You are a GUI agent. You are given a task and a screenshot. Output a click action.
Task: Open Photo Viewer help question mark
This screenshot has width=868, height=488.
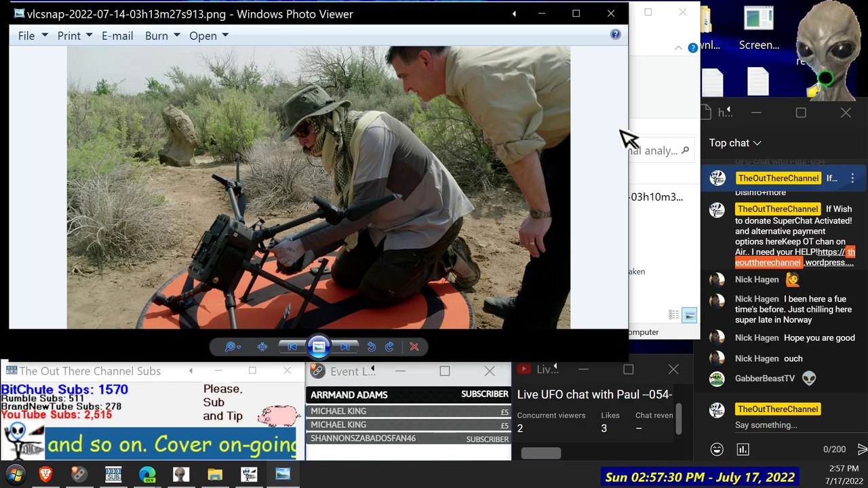pos(615,35)
